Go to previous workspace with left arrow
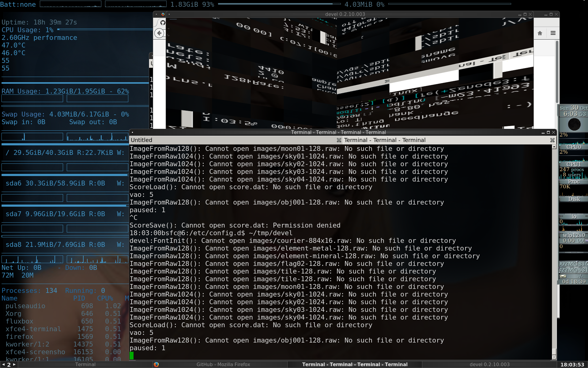Image resolution: width=588 pixels, height=368 pixels. pos(3,365)
